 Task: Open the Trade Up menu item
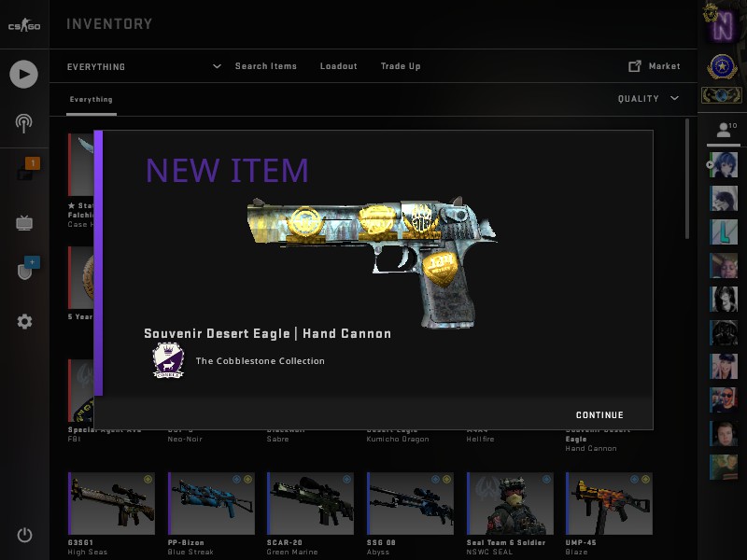pos(401,66)
